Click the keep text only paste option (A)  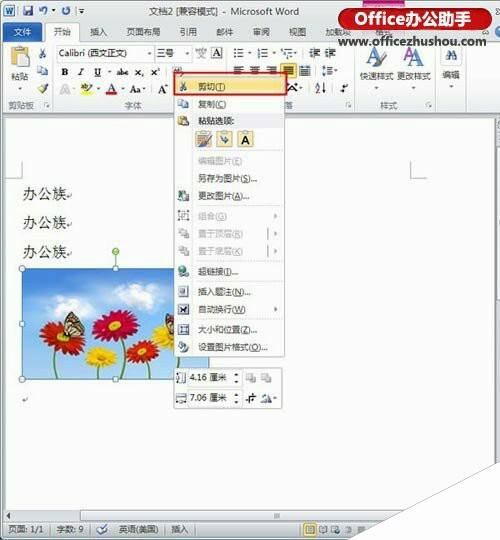pos(245,139)
